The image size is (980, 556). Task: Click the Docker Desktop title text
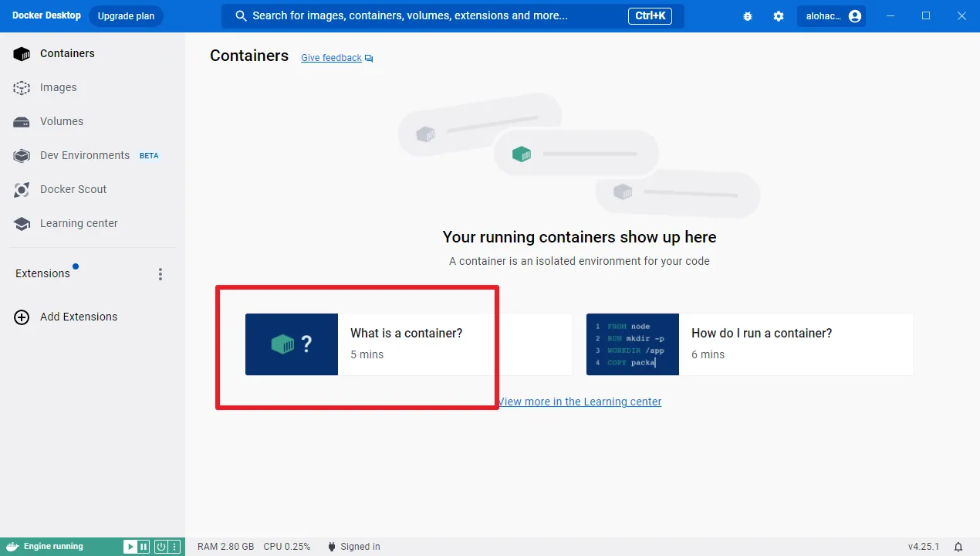click(x=46, y=15)
